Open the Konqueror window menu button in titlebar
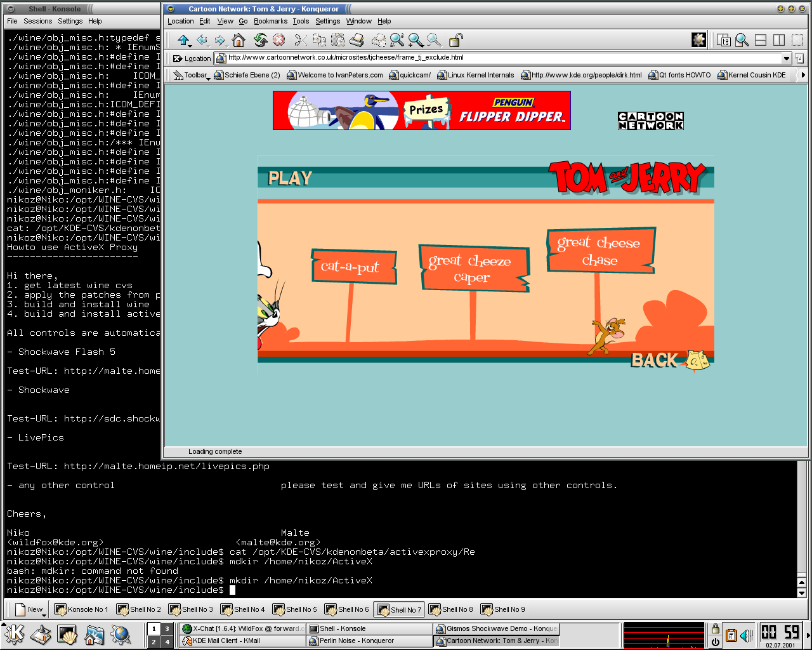Viewport: 812px width, 650px height. tap(170, 9)
